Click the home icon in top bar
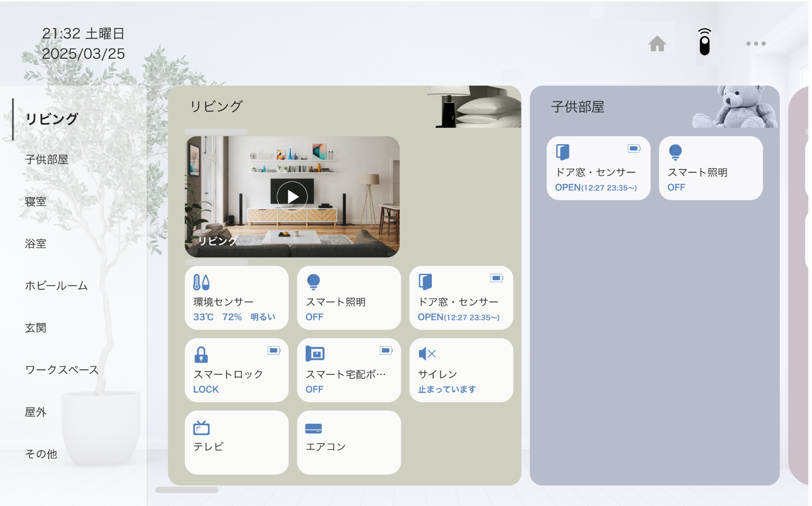 (657, 44)
